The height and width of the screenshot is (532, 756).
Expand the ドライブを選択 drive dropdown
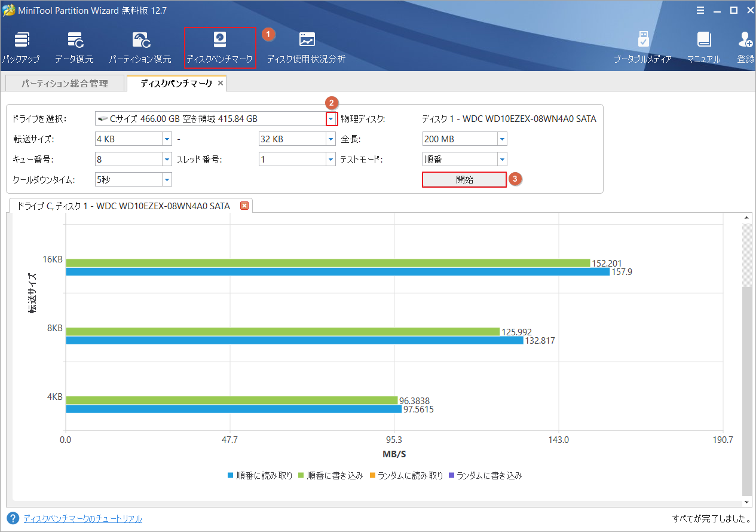pyautogui.click(x=330, y=119)
